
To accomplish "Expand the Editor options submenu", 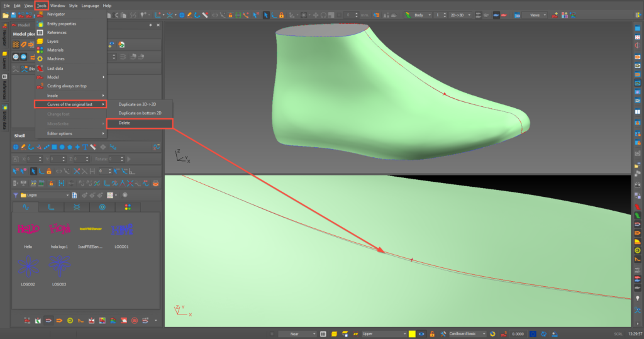I will [x=60, y=133].
